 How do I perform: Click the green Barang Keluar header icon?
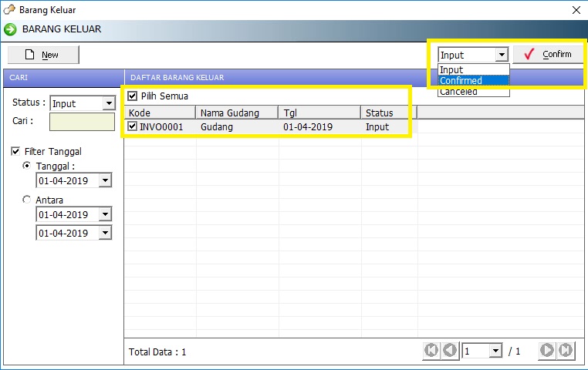click(x=10, y=29)
